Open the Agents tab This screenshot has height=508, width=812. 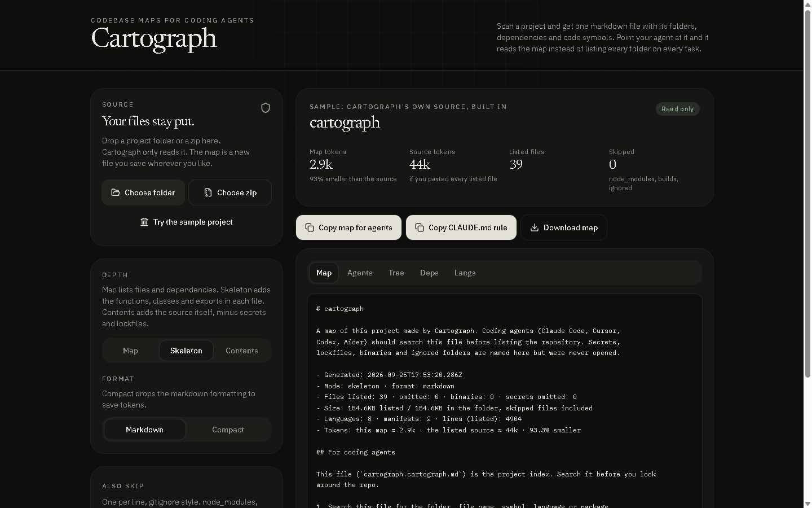(360, 273)
